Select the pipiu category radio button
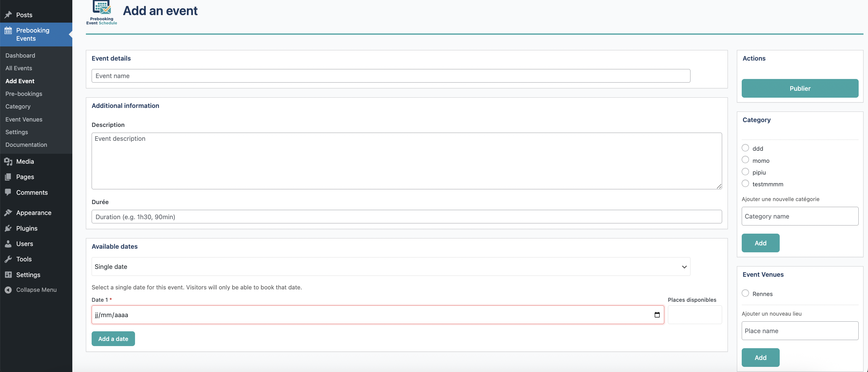This screenshot has height=372, width=868. click(745, 172)
